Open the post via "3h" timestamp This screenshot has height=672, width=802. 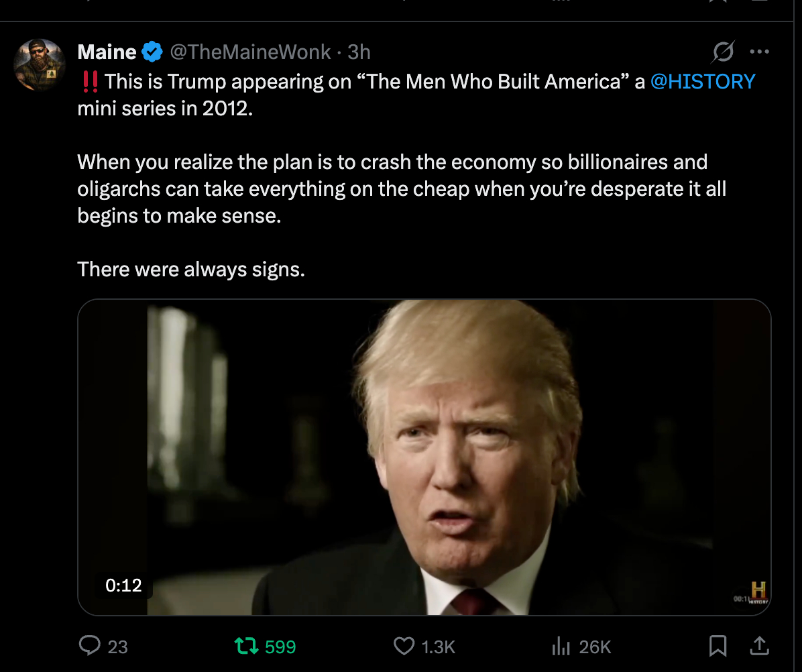359,52
